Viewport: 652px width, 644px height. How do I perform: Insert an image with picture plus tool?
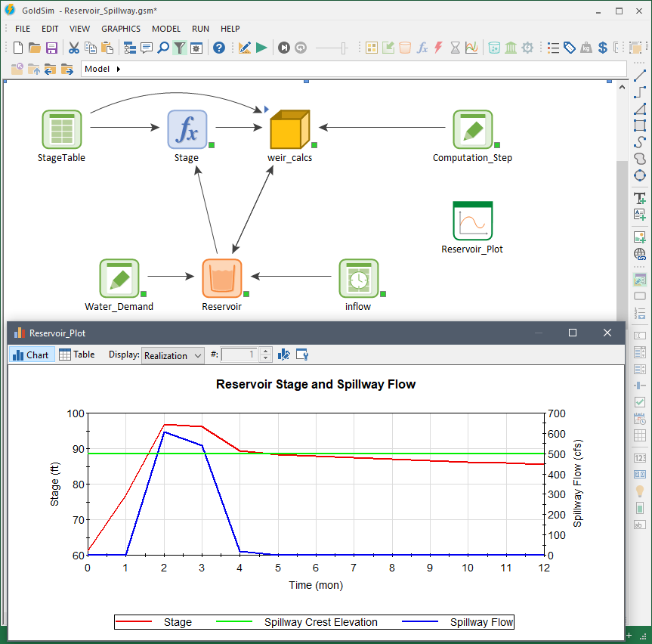pyautogui.click(x=640, y=237)
